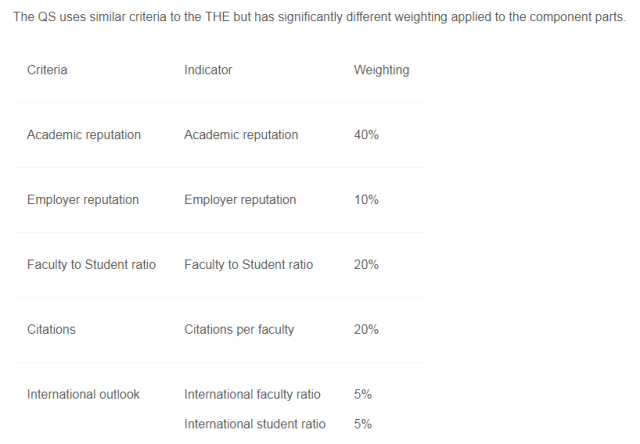Image resolution: width=640 pixels, height=444 pixels.
Task: Click the 5% weighting for international students
Action: click(362, 424)
